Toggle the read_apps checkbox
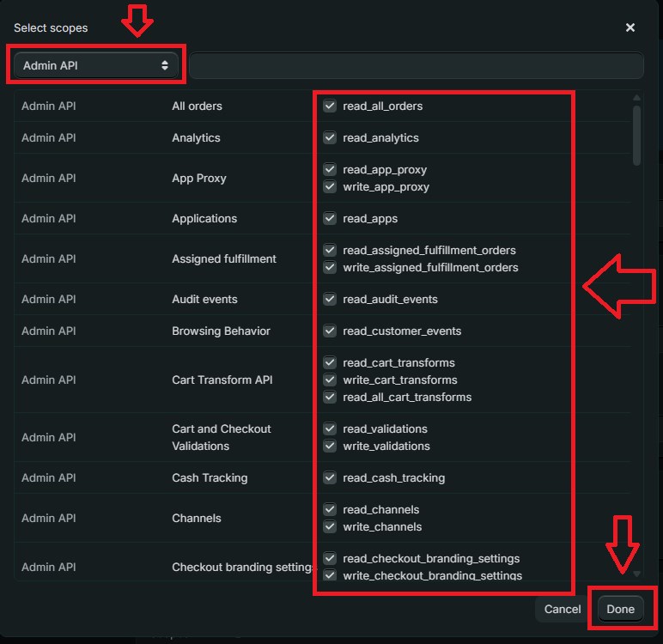The width and height of the screenshot is (663, 644). [330, 219]
